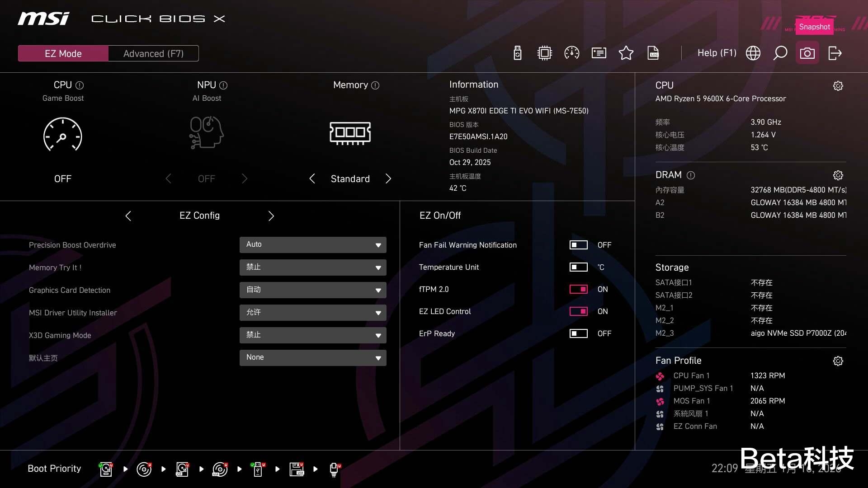Expand X3D Gaming Mode dropdown
Image resolution: width=868 pixels, height=488 pixels.
[313, 335]
